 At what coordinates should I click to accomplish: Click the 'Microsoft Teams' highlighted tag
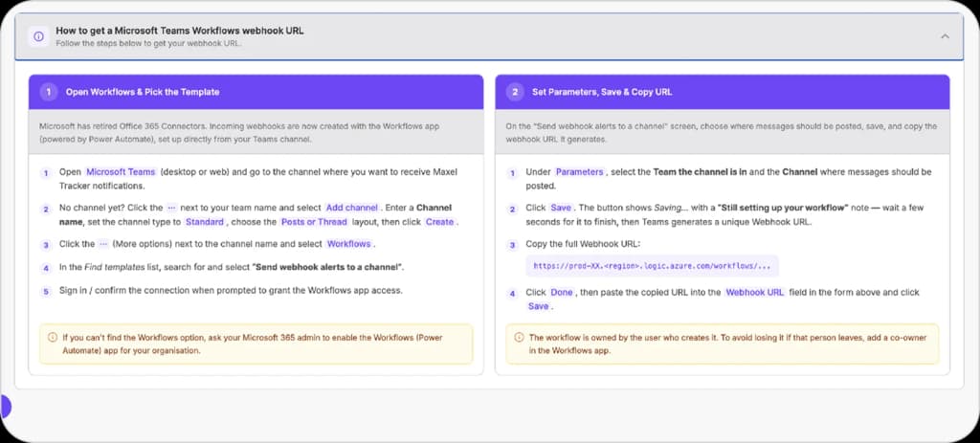coord(121,172)
